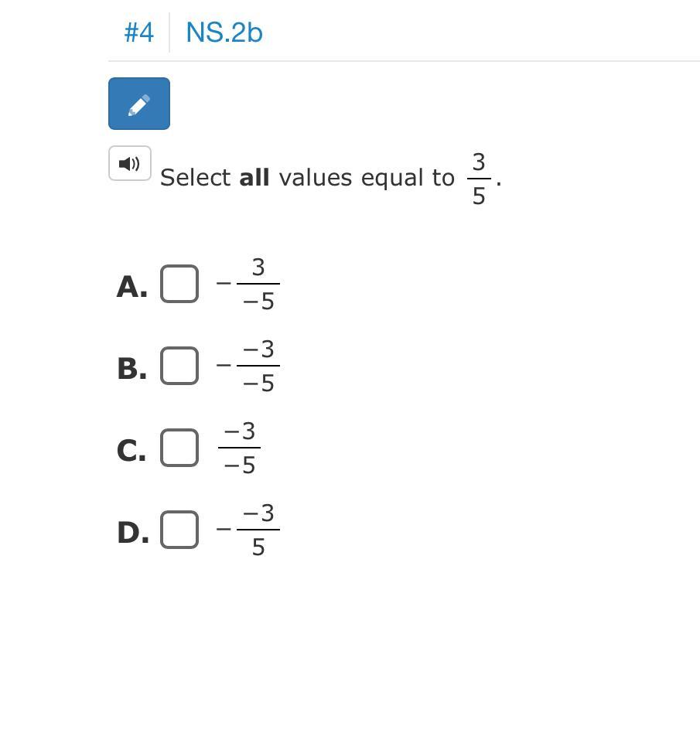Click the bold word "all" in question
The height and width of the screenshot is (740, 700).
254,178
